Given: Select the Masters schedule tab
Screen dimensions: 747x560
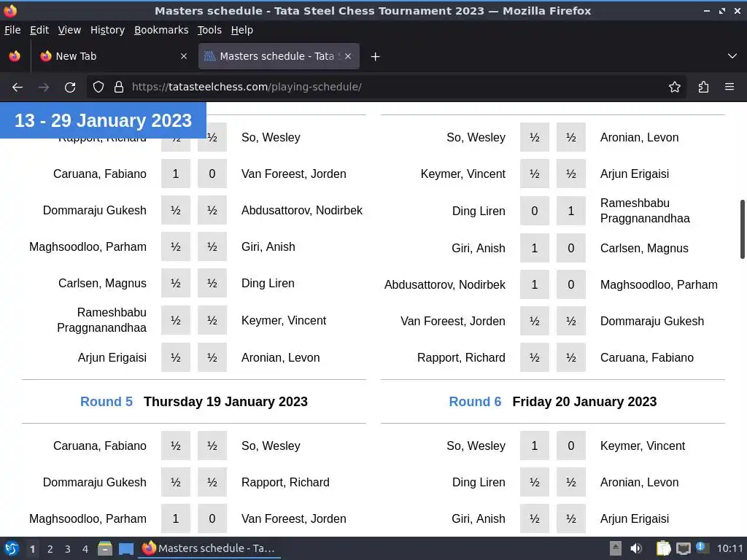Looking at the screenshot, I should click(x=279, y=56).
